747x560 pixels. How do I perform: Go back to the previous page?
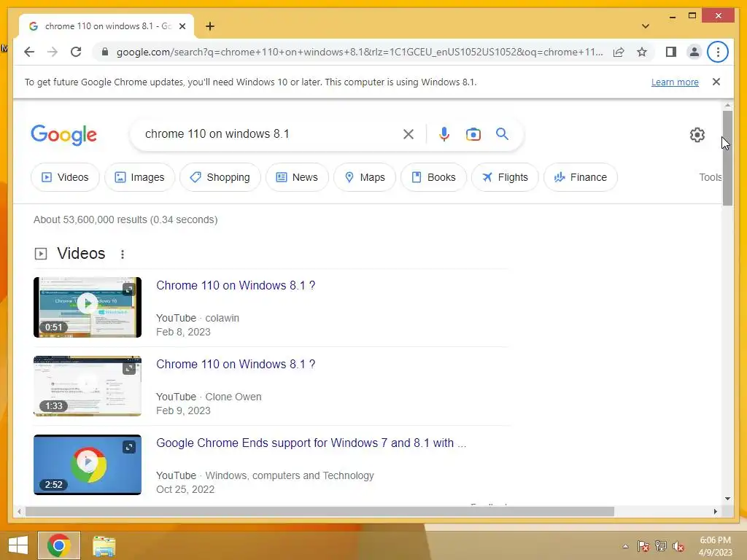point(29,52)
